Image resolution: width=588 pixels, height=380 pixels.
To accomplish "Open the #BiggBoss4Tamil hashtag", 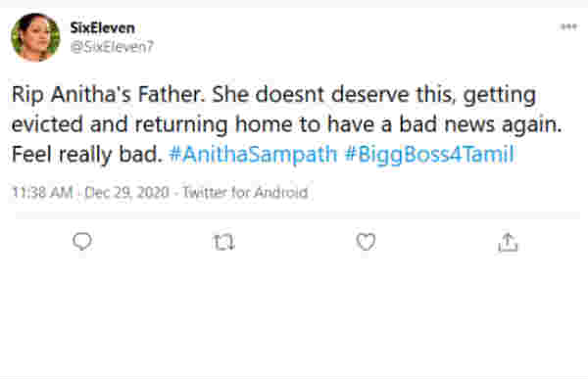I will coord(429,154).
